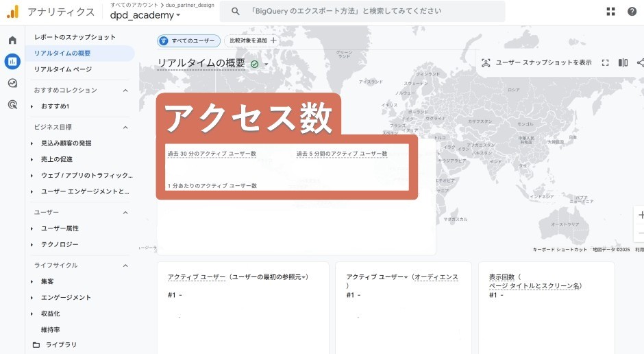Click the Home icon in left rail

point(12,40)
